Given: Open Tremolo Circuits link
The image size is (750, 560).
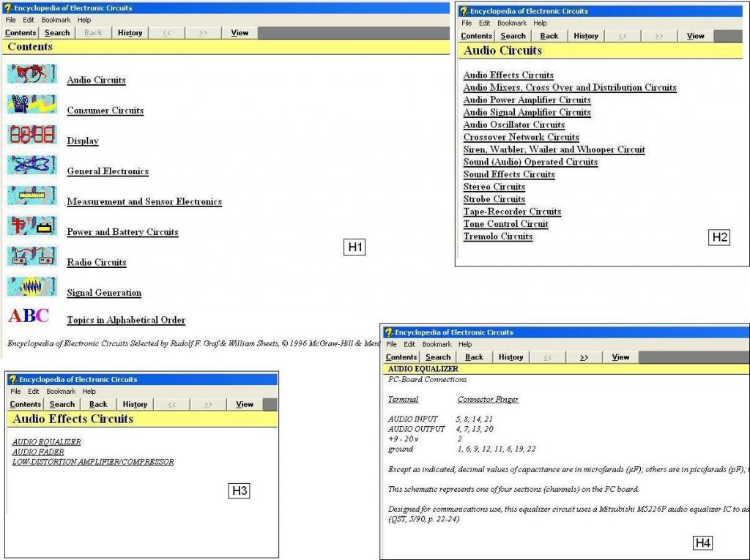Looking at the screenshot, I should pyautogui.click(x=498, y=236).
